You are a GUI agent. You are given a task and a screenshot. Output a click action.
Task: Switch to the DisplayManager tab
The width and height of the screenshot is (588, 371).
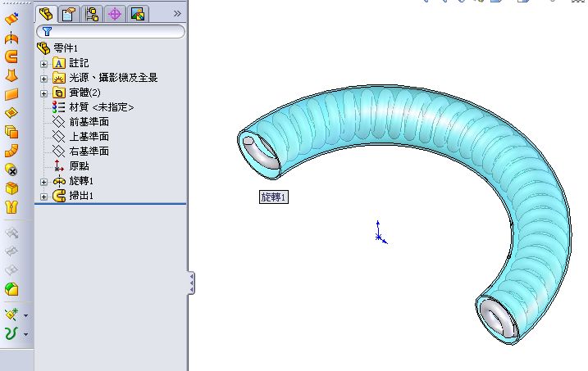pyautogui.click(x=138, y=15)
